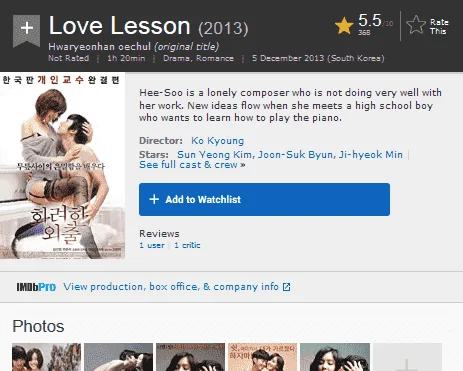Click the Rate This outline star

pyautogui.click(x=416, y=25)
